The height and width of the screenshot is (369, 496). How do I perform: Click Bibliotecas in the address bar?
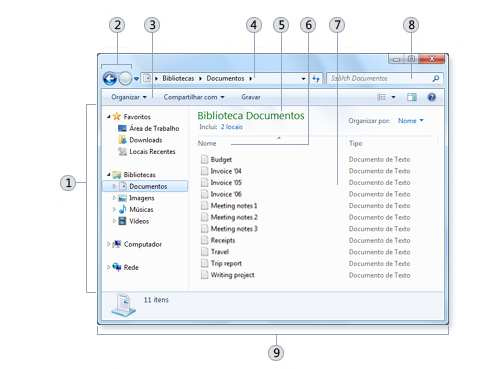tap(178, 78)
